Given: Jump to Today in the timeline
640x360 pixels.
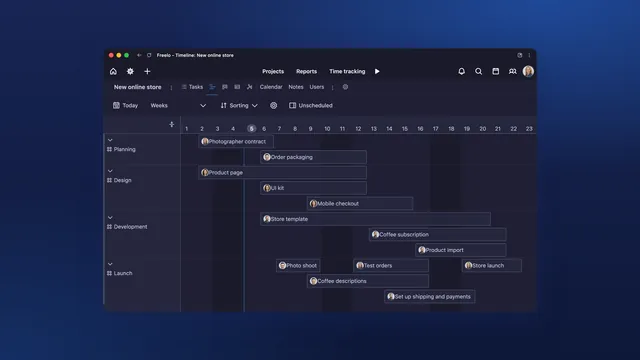Looking at the screenshot, I should pos(125,105).
